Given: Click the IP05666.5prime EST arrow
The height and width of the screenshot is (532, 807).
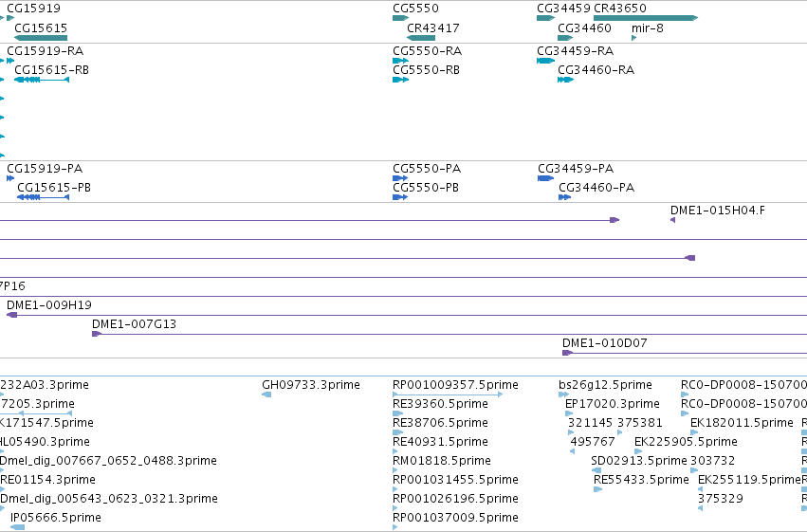Looking at the screenshot, I should pyautogui.click(x=17, y=527).
